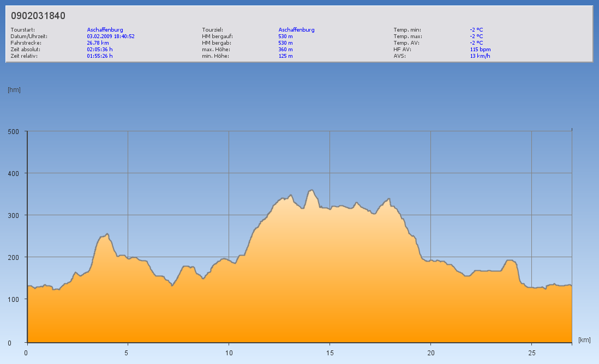Viewport: 599px width, 364px height.
Task: Click the highest elevation peak near 14 km
Action: (312, 190)
